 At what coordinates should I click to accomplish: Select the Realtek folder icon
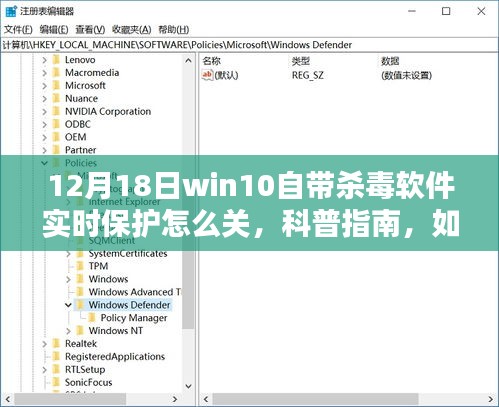click(x=56, y=343)
